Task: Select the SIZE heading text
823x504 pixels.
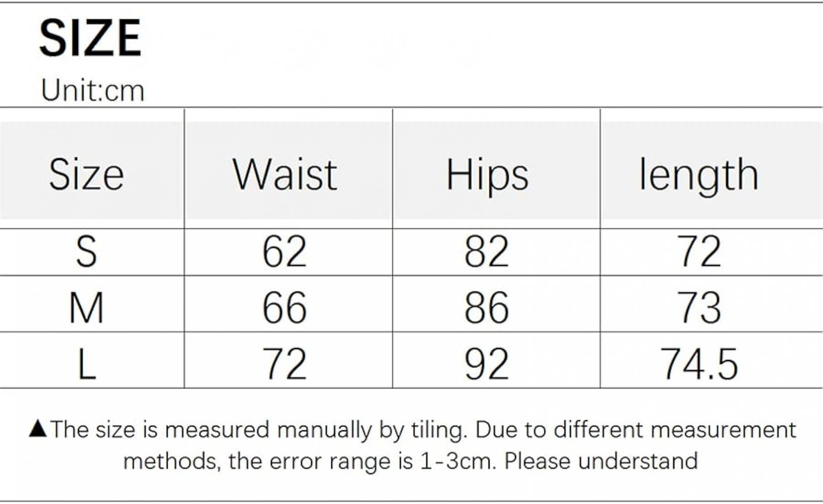Action: [90, 38]
